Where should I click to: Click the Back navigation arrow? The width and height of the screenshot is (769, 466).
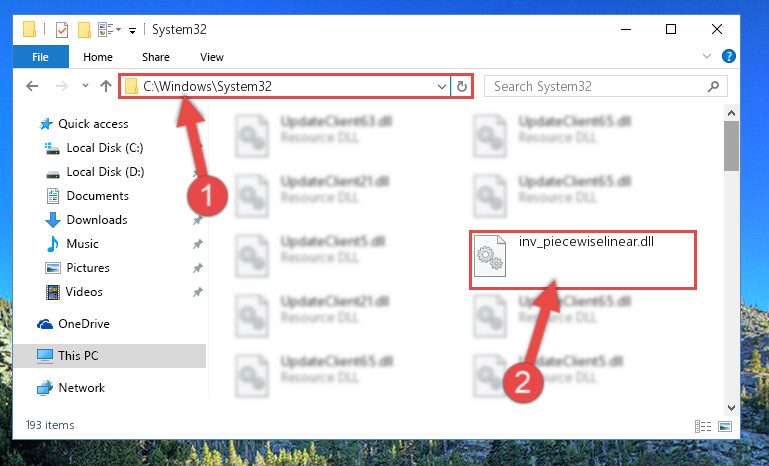[x=32, y=86]
